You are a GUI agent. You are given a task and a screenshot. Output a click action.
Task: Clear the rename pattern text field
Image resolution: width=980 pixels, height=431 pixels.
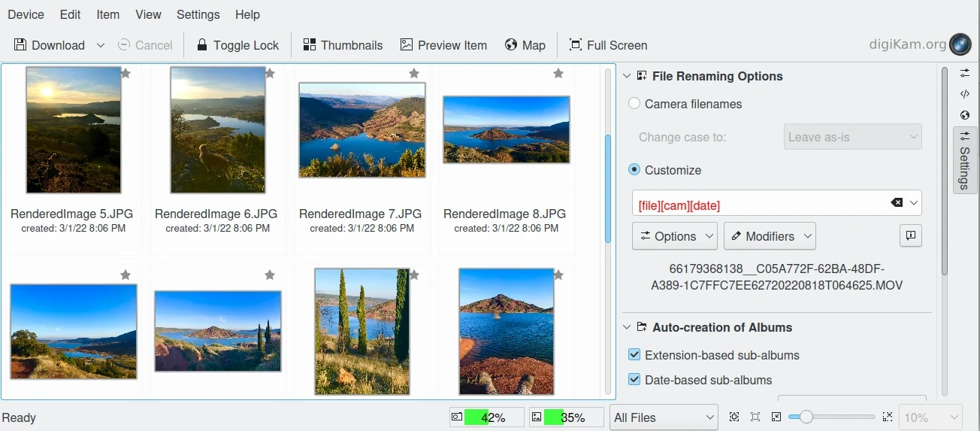pos(897,203)
